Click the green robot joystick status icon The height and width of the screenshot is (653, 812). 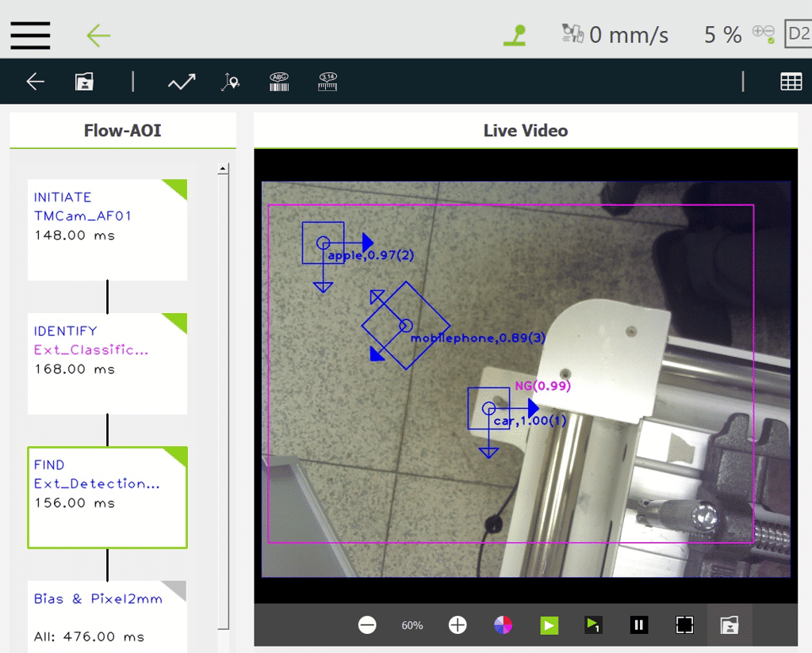[x=515, y=36]
